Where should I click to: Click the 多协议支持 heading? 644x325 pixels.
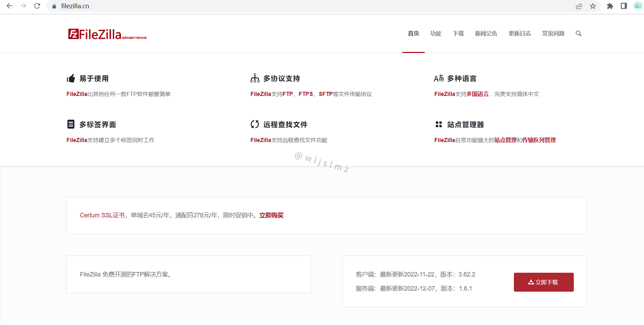tap(282, 78)
